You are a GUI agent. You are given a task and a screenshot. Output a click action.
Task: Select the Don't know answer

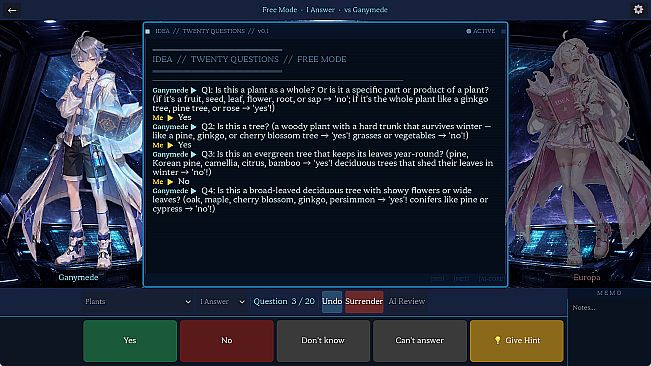coord(323,341)
